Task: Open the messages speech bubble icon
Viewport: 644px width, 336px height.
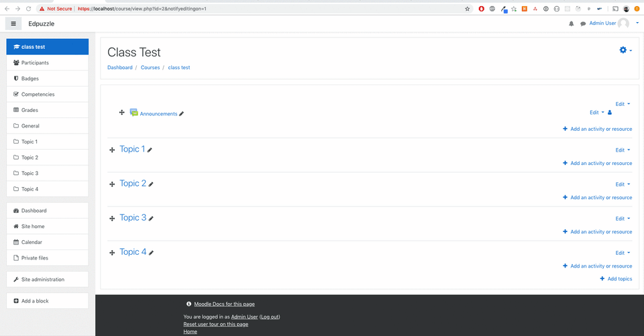Action: click(x=583, y=23)
